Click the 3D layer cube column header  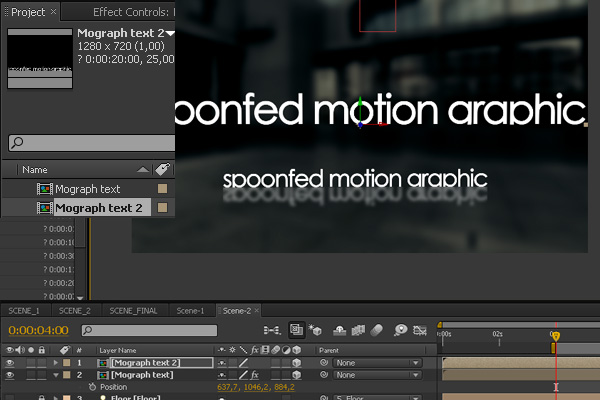point(297,350)
